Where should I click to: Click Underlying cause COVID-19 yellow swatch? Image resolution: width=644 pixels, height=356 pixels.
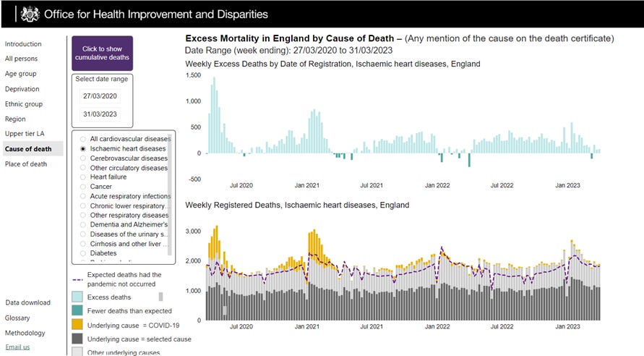tap(77, 325)
